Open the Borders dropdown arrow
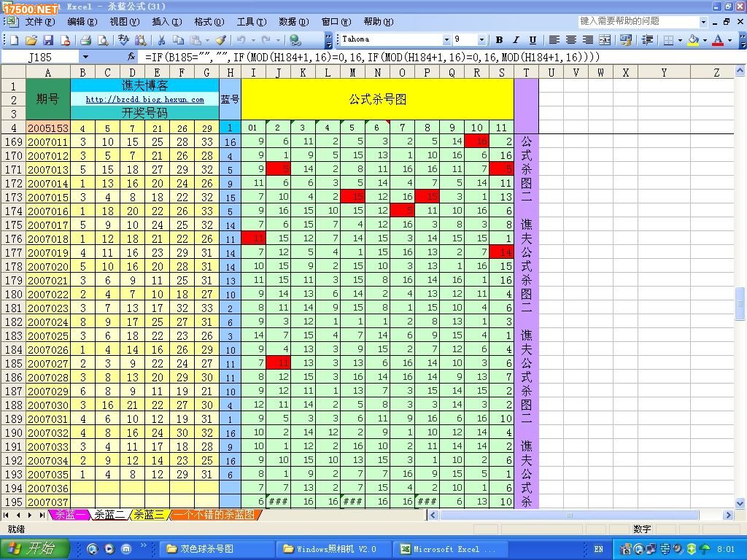This screenshot has height=560, width=747. tap(680, 40)
